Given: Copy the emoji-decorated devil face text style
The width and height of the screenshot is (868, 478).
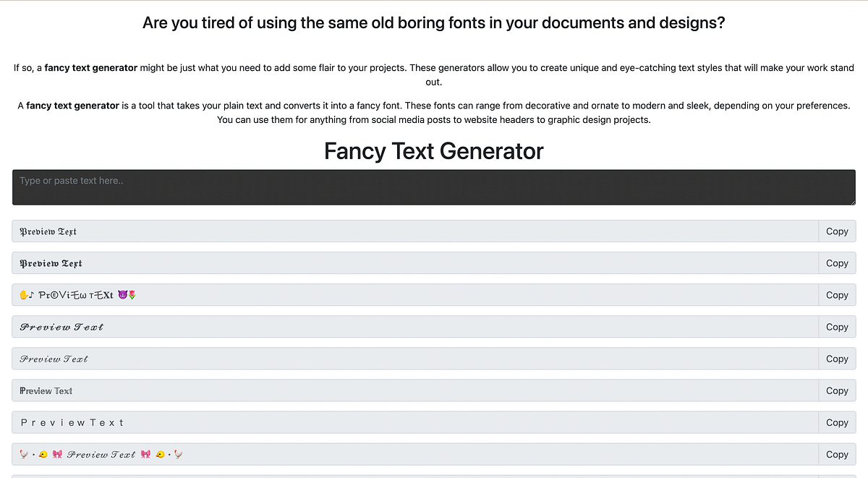Looking at the screenshot, I should click(x=836, y=294).
